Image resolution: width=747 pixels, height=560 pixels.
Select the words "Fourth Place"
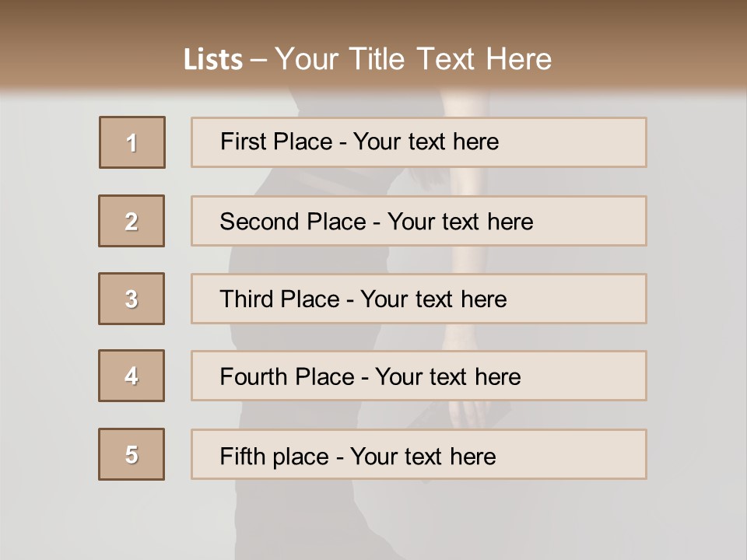coord(287,377)
